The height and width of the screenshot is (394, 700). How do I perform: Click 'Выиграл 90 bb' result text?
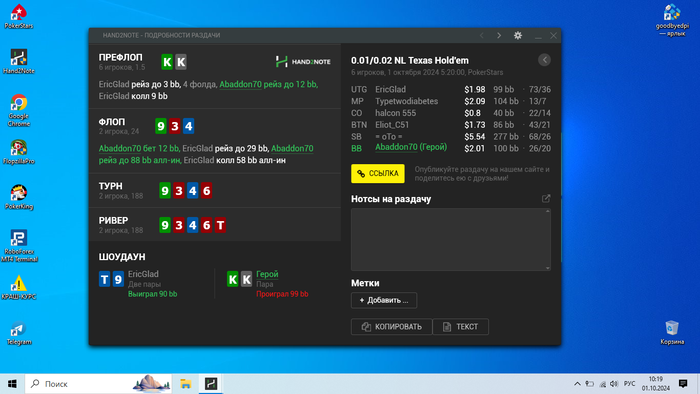point(153,294)
